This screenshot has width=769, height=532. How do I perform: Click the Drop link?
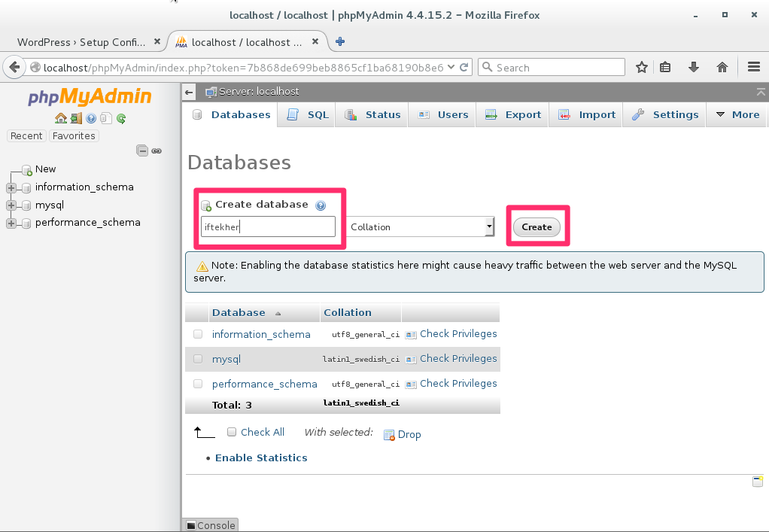coord(409,434)
